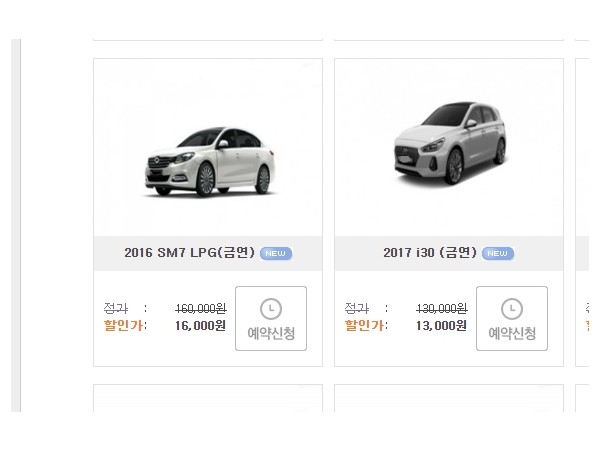Select the partially visible third car card

[582, 212]
